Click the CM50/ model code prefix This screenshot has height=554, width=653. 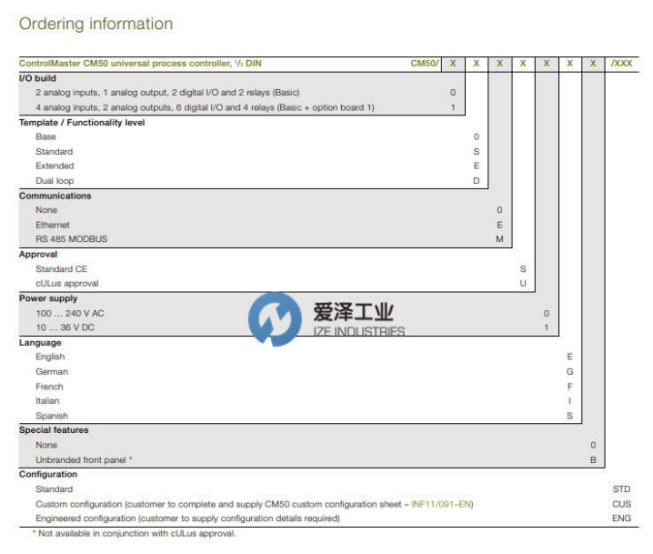click(x=424, y=63)
